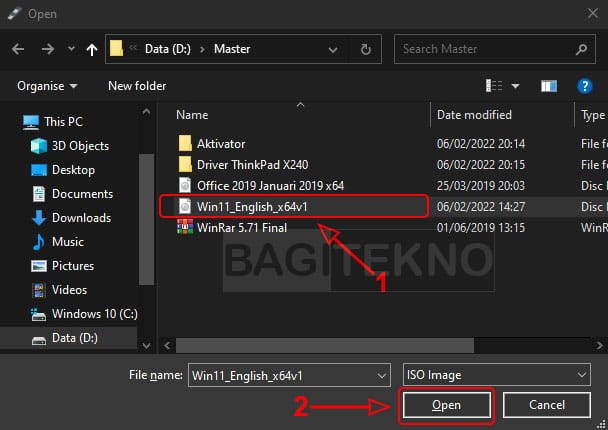This screenshot has height=430, width=608.
Task: Go back with the left arrow
Action: pos(18,49)
